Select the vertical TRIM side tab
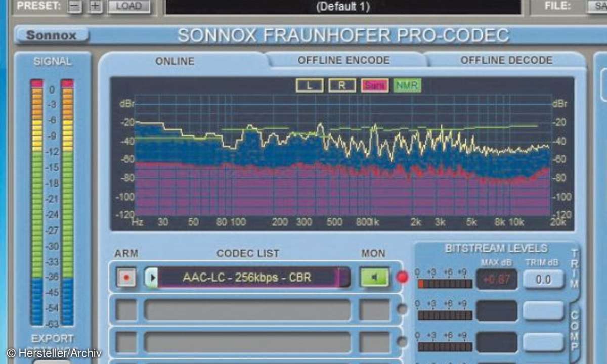 click(574, 268)
